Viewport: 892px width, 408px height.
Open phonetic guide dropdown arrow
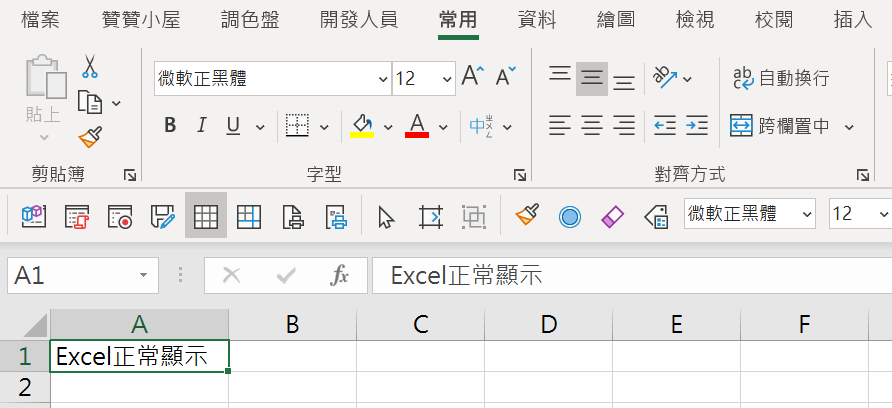(x=507, y=127)
